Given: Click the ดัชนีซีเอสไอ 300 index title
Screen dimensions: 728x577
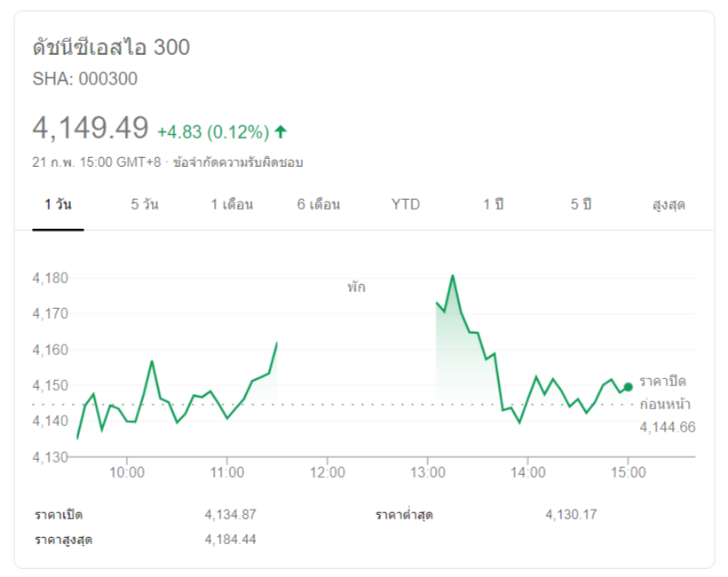Looking at the screenshot, I should 111,48.
